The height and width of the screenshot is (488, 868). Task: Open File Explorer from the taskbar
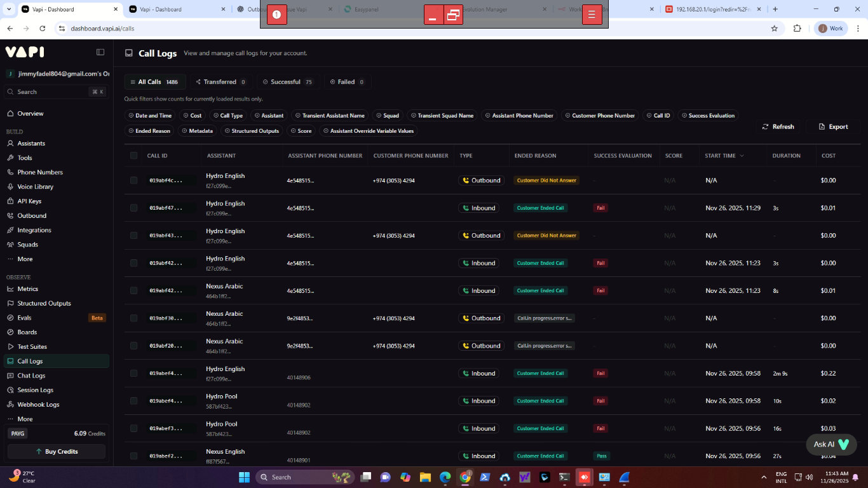click(424, 477)
